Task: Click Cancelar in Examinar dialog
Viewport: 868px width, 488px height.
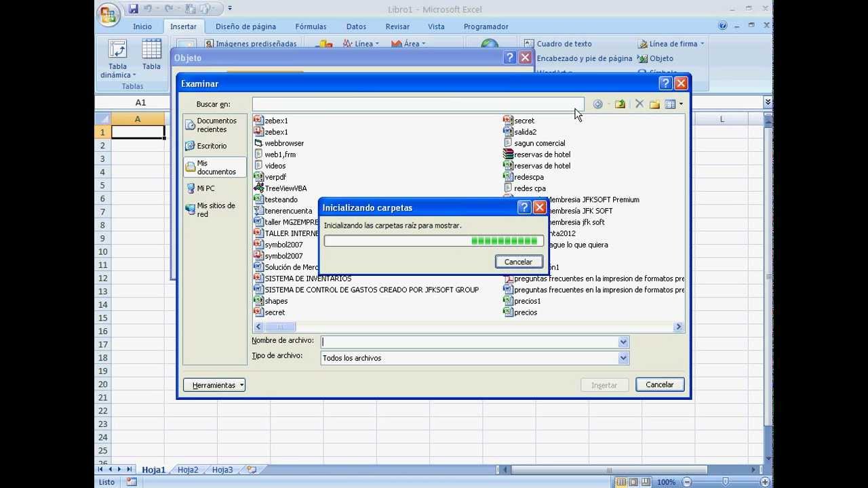Action: coord(659,384)
